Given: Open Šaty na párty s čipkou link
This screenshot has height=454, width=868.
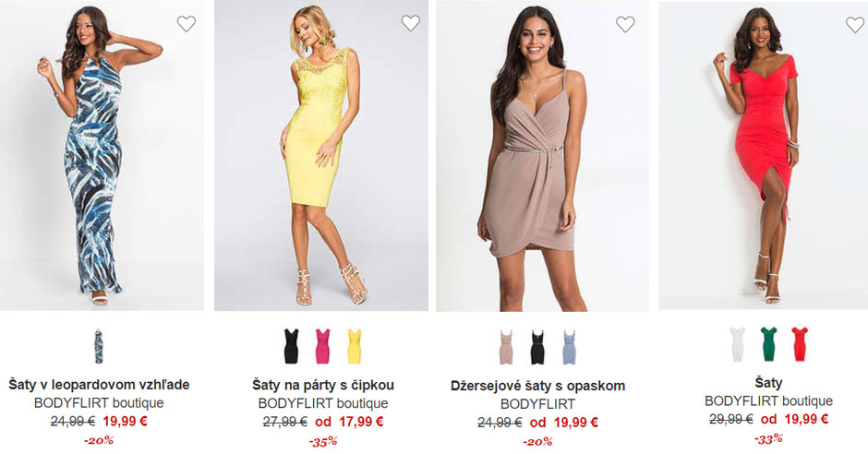Looking at the screenshot, I should click(x=323, y=385).
